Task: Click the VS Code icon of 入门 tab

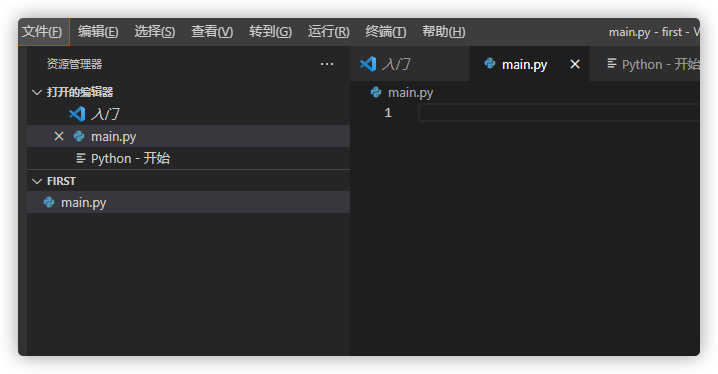Action: pos(368,64)
